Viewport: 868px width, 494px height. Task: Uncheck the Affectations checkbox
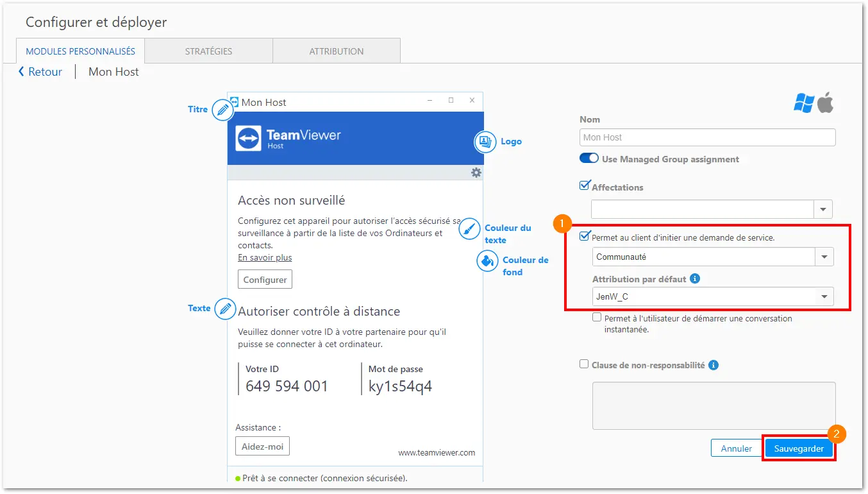584,186
